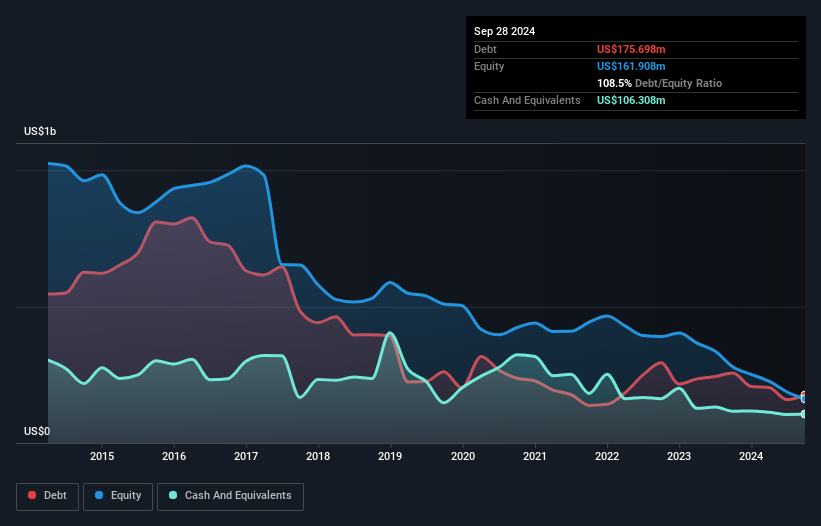The height and width of the screenshot is (526, 821).
Task: Click the 2017 x-axis year label
Action: point(246,456)
